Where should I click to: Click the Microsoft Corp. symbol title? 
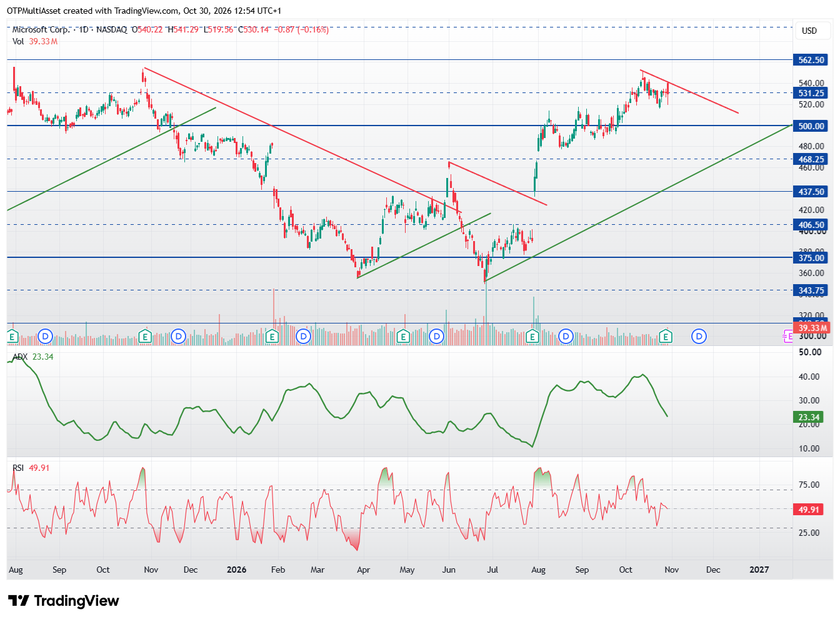pyautogui.click(x=41, y=29)
